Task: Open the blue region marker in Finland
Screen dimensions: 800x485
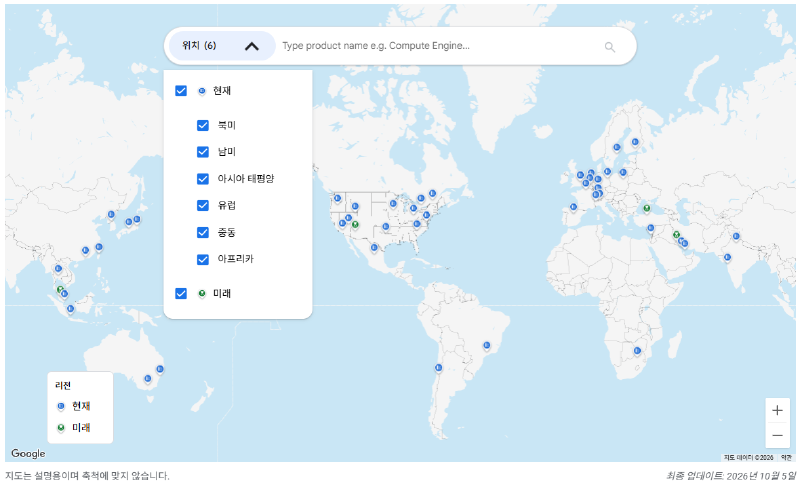Action: 635,142
